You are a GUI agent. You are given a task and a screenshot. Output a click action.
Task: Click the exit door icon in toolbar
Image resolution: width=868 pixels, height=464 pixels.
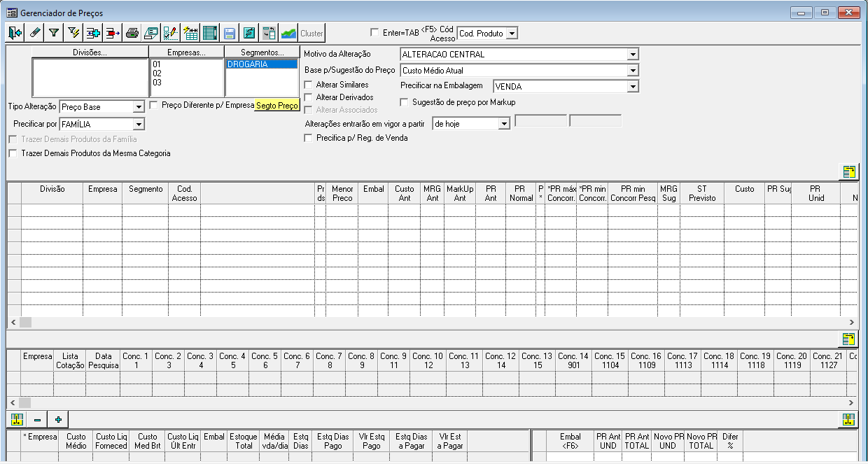click(15, 33)
